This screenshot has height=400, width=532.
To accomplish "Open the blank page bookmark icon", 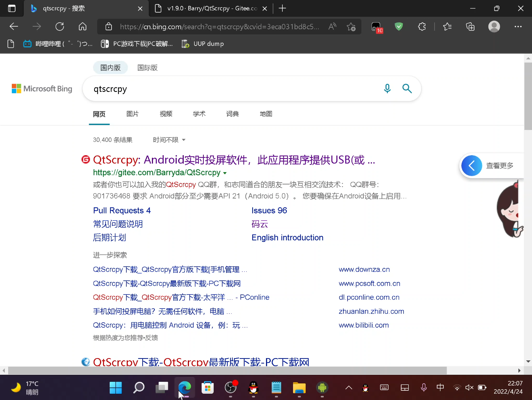I will (11, 44).
